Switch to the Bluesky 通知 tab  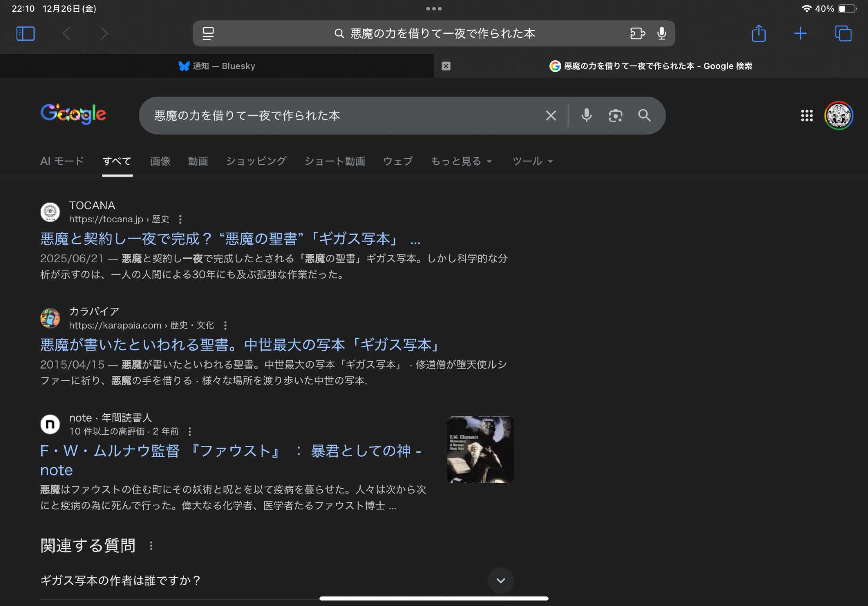[217, 66]
